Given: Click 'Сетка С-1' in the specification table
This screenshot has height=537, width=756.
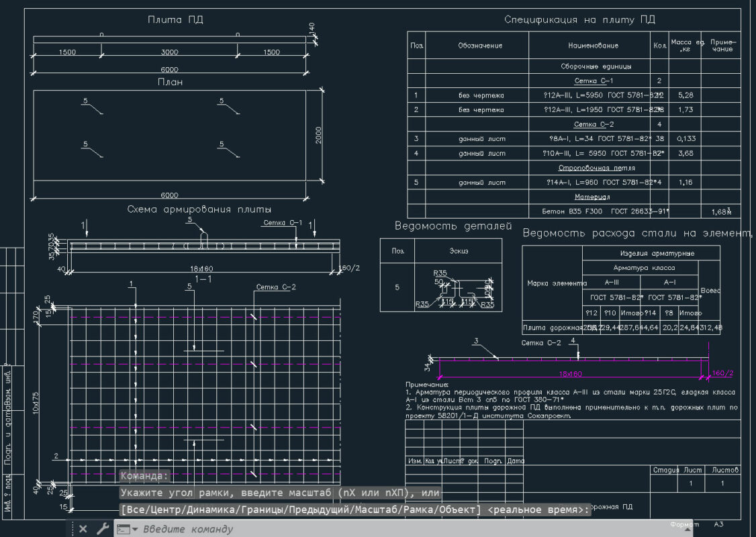Looking at the screenshot, I should [x=594, y=81].
